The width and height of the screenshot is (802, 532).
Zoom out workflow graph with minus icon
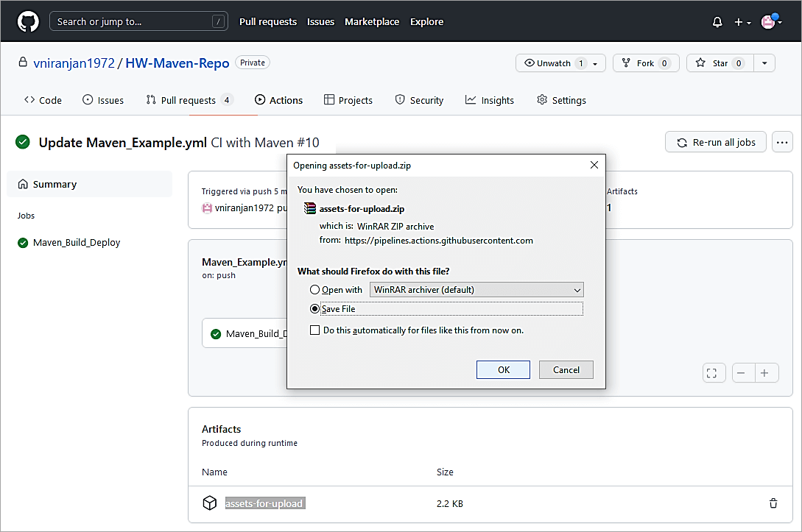(741, 373)
